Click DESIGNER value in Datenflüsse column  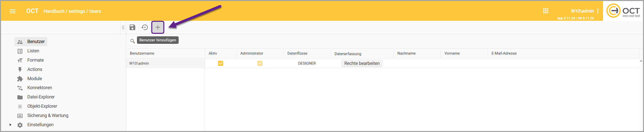pos(307,63)
